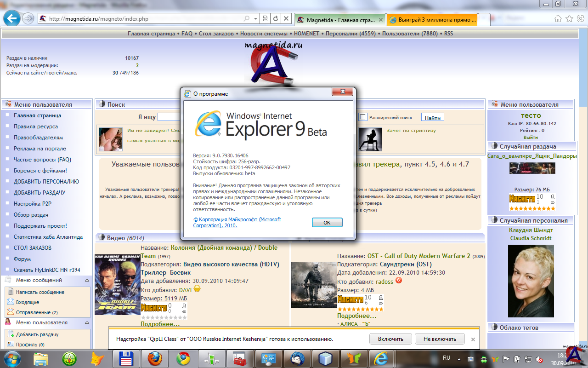Switch to the Выиграй 3 миллиона tab

click(431, 20)
